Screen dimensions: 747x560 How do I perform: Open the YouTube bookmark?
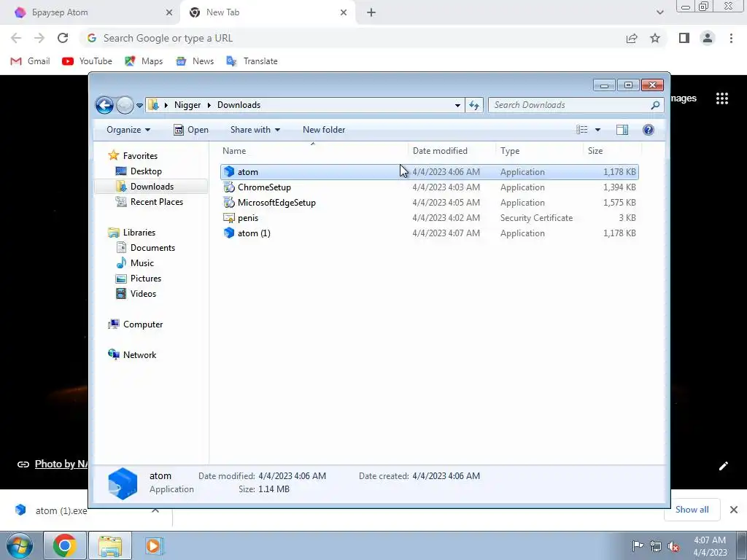(x=88, y=61)
